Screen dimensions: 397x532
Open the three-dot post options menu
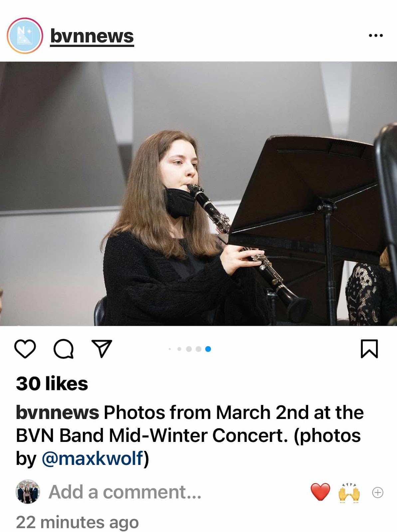point(376,35)
